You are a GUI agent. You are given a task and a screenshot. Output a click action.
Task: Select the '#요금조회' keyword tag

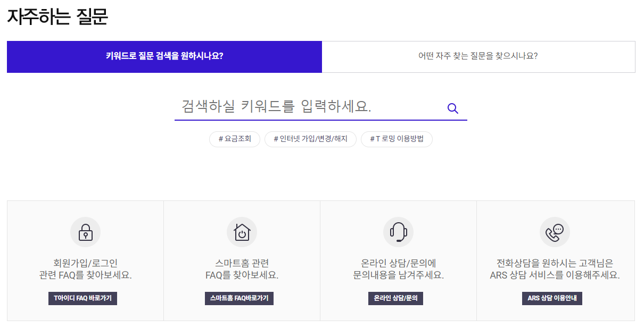(x=234, y=139)
